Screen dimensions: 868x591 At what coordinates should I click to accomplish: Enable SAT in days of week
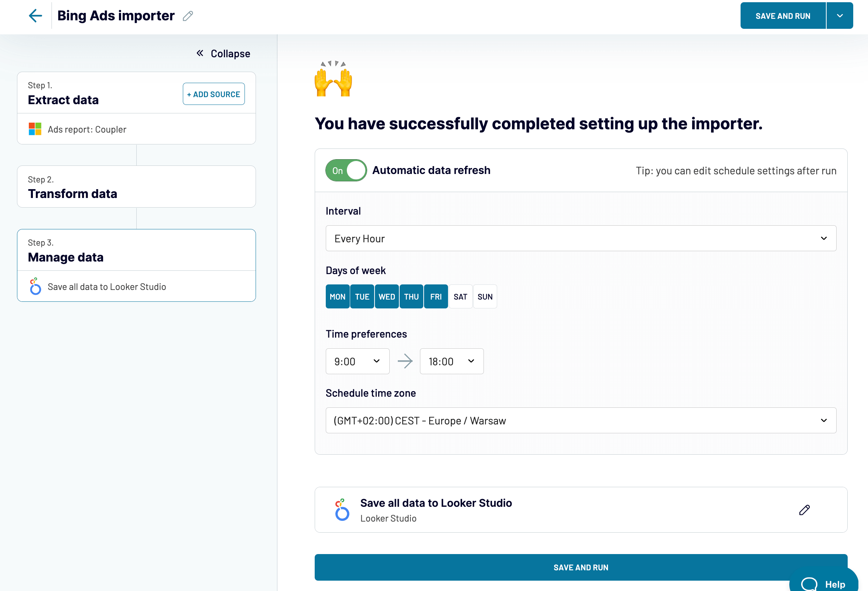click(461, 297)
